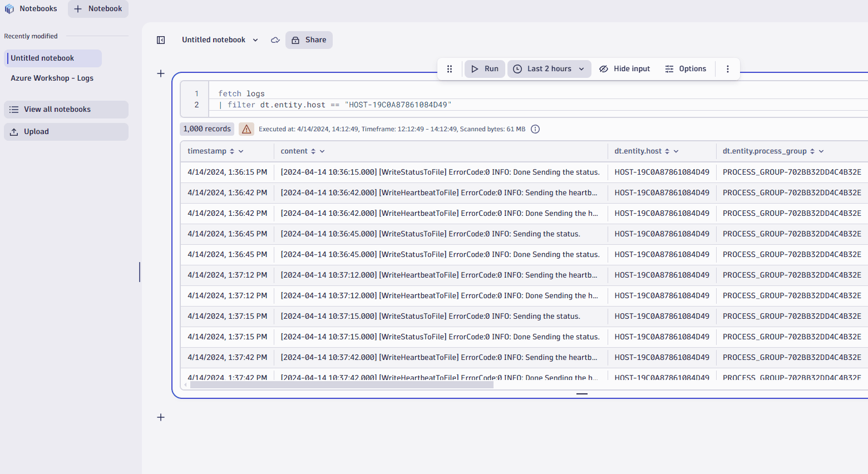The height and width of the screenshot is (474, 868).
Task: Expand the Last 2 hours timeframe dropdown
Action: coord(549,69)
